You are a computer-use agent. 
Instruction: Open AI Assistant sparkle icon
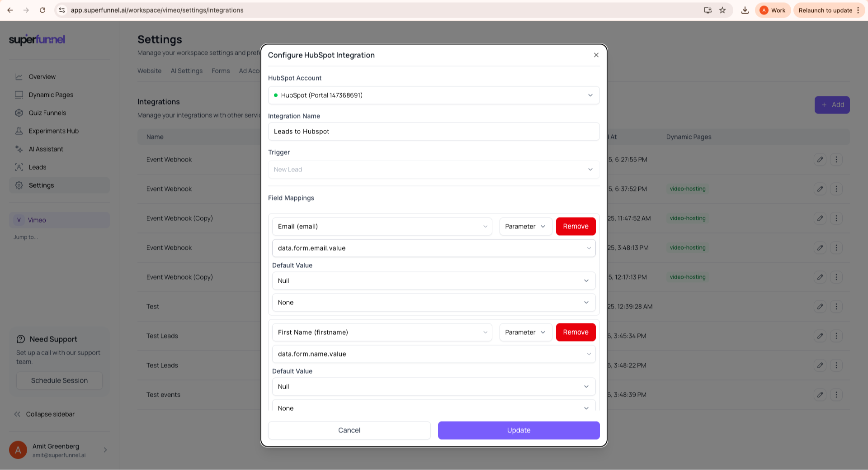[19, 149]
